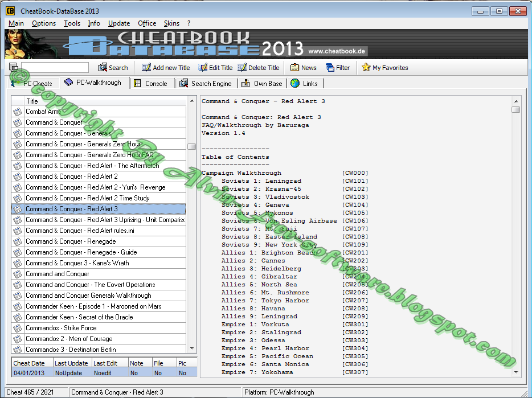
Task: Click the Add new Title button label
Action: point(171,68)
